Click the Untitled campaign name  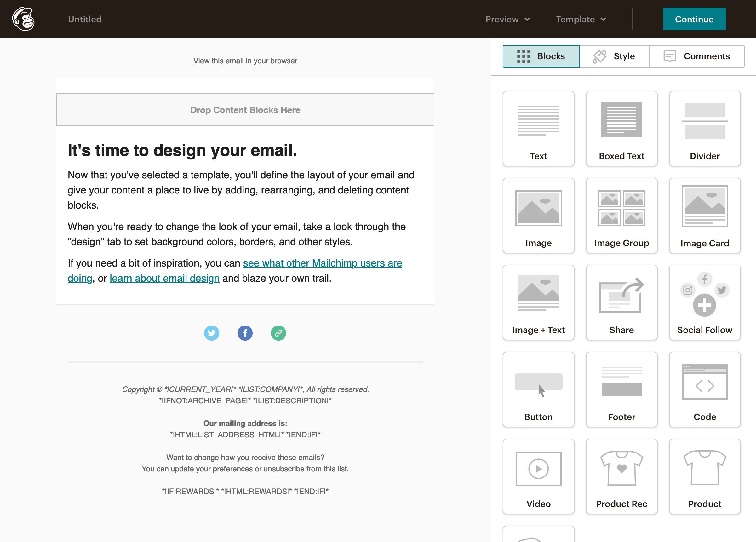[x=84, y=19]
